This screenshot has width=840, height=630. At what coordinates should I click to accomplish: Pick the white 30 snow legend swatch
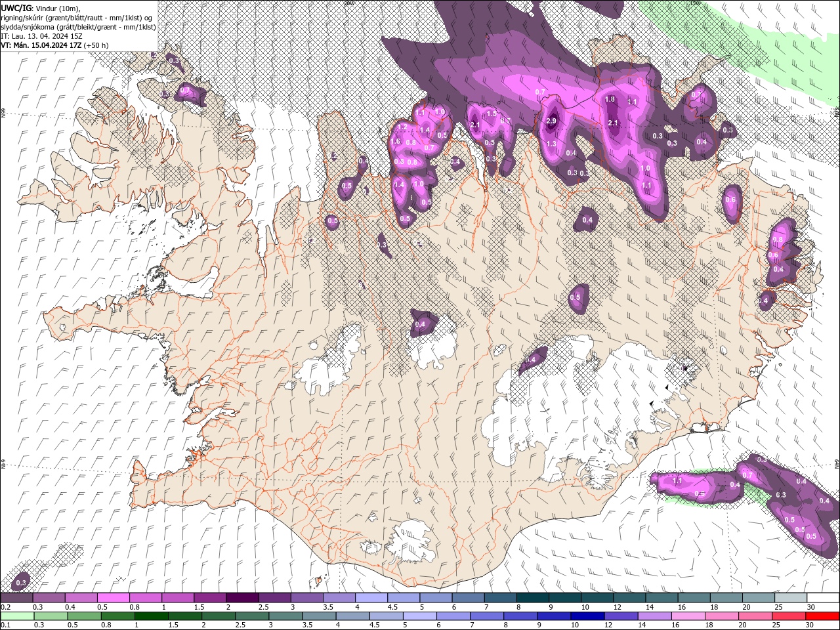click(822, 598)
